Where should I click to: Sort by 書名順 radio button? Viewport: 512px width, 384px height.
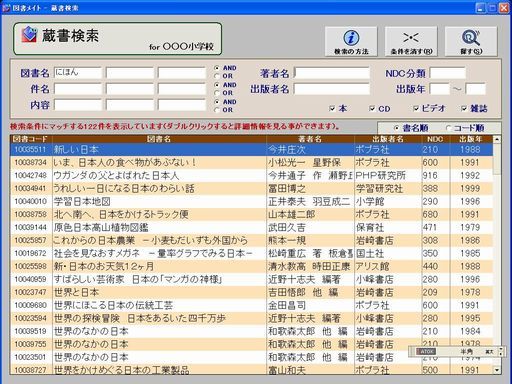(x=396, y=128)
